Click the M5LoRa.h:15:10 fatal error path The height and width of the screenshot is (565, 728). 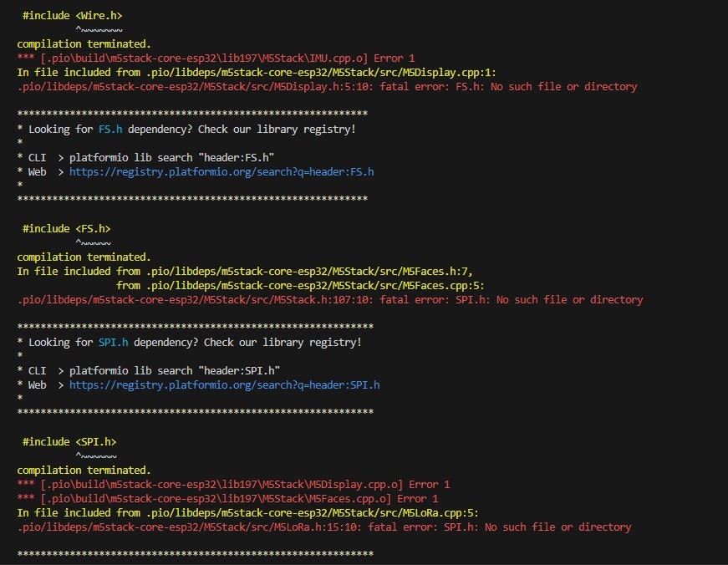[x=189, y=527]
